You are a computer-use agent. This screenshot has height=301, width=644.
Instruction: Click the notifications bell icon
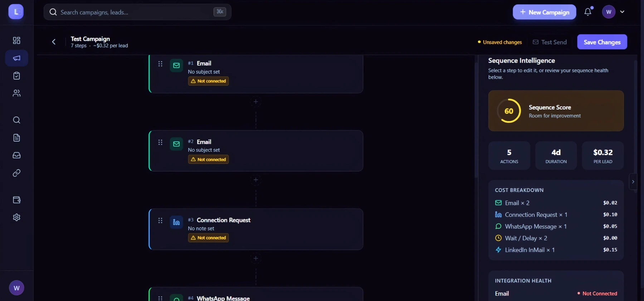click(588, 12)
